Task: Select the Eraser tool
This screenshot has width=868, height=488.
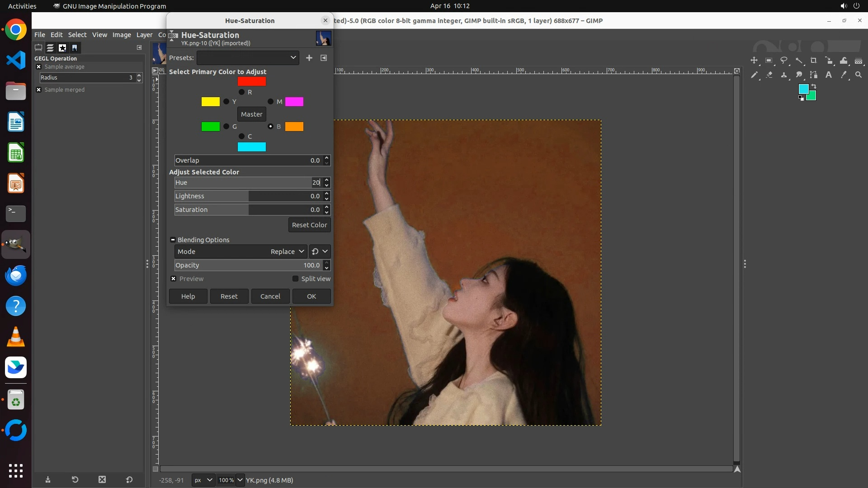Action: (x=769, y=75)
